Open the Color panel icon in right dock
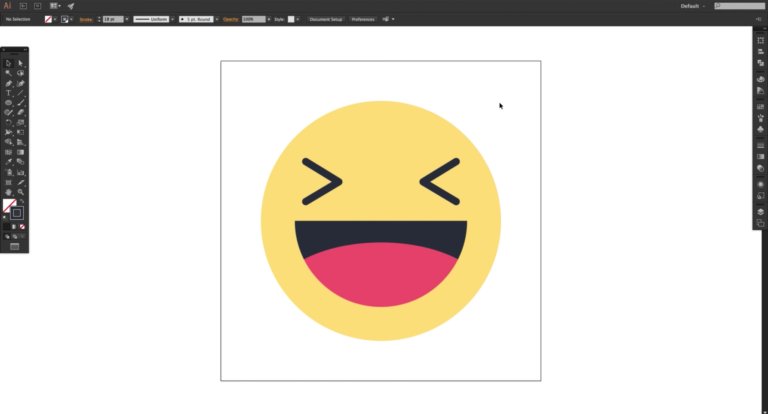The height and width of the screenshot is (414, 768). [760, 79]
